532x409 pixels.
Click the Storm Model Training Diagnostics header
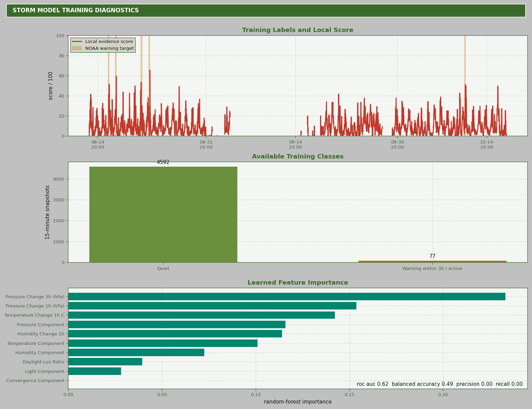(x=266, y=11)
